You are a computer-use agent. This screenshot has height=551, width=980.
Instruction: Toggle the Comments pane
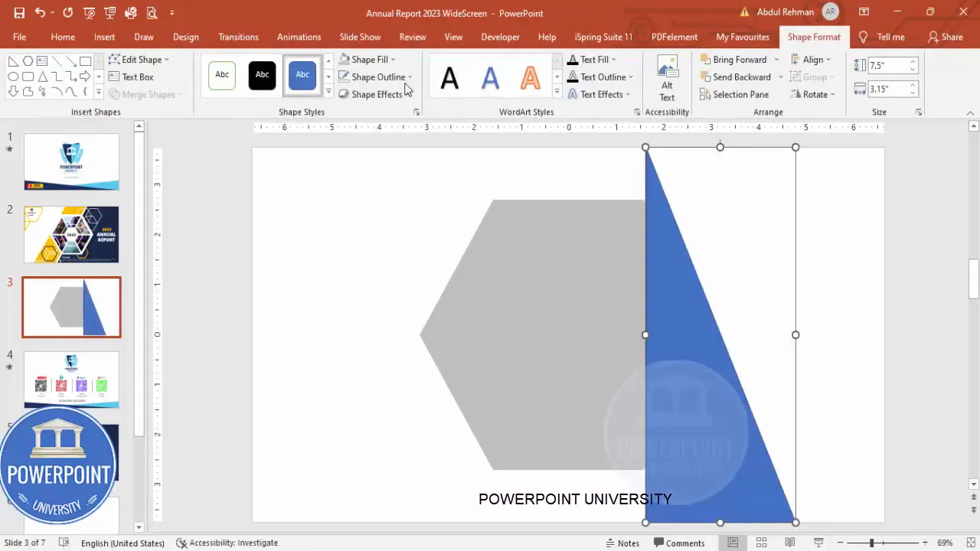[679, 543]
